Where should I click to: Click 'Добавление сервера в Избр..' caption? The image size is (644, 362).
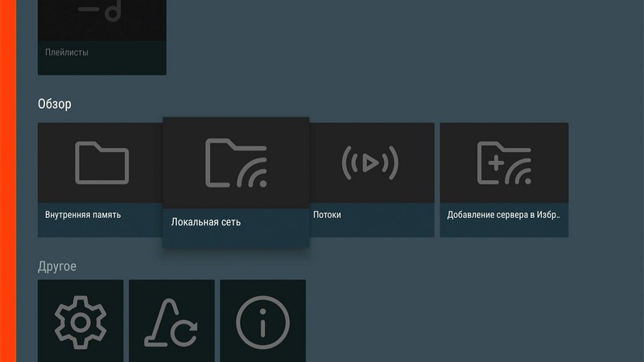pos(502,215)
